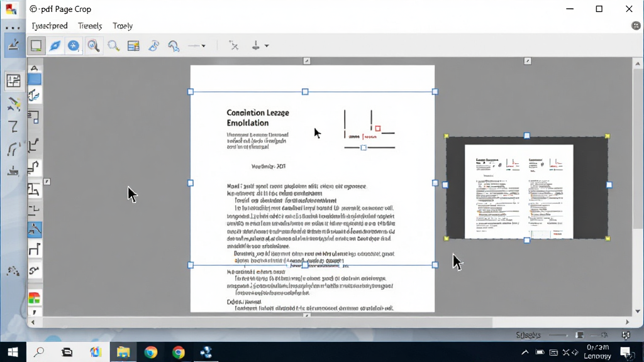Click the curly S arrow tool icon

pos(35,270)
